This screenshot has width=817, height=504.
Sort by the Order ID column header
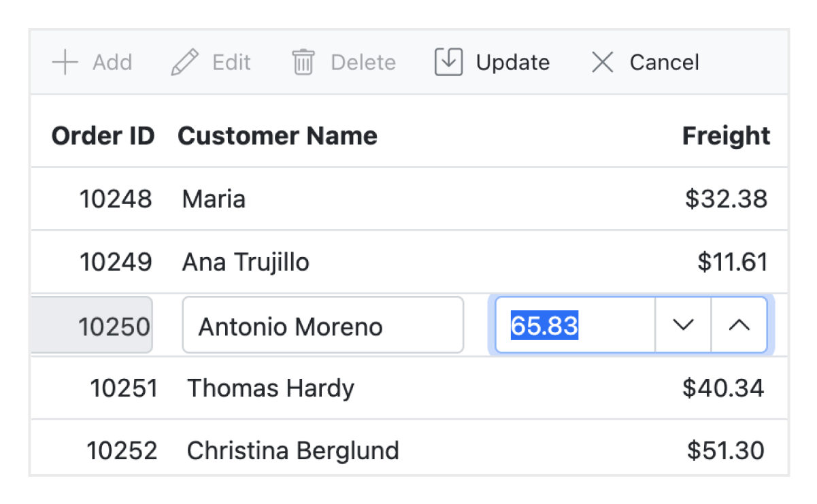103,136
